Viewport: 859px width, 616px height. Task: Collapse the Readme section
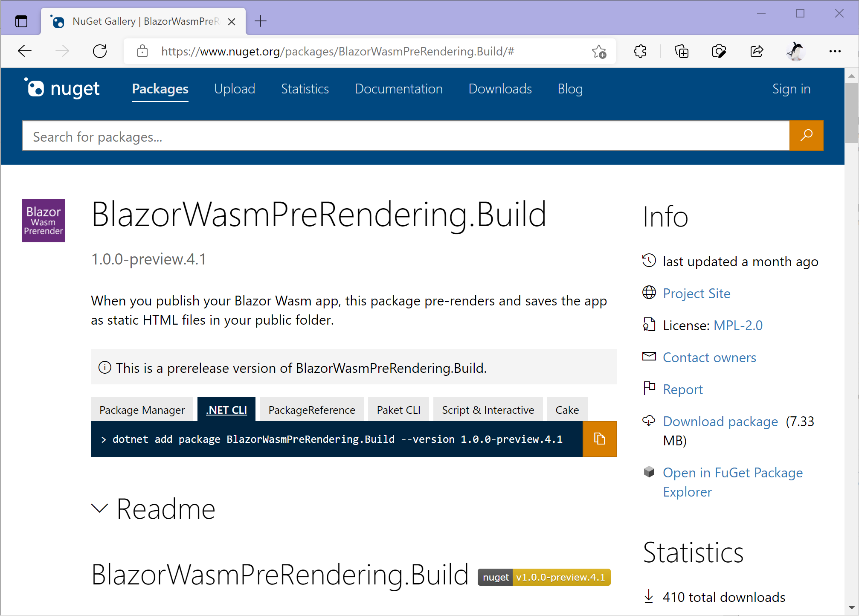99,508
